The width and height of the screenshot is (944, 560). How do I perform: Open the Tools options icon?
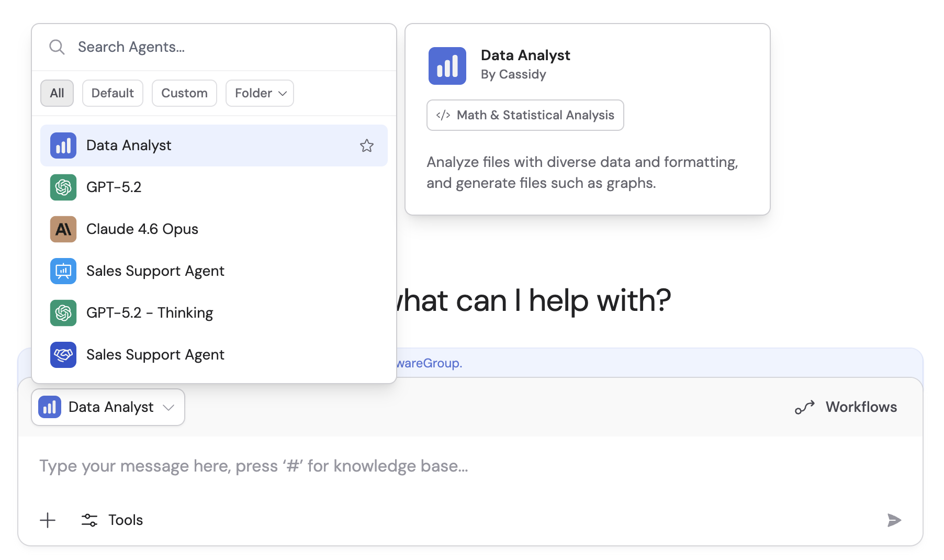coord(89,520)
